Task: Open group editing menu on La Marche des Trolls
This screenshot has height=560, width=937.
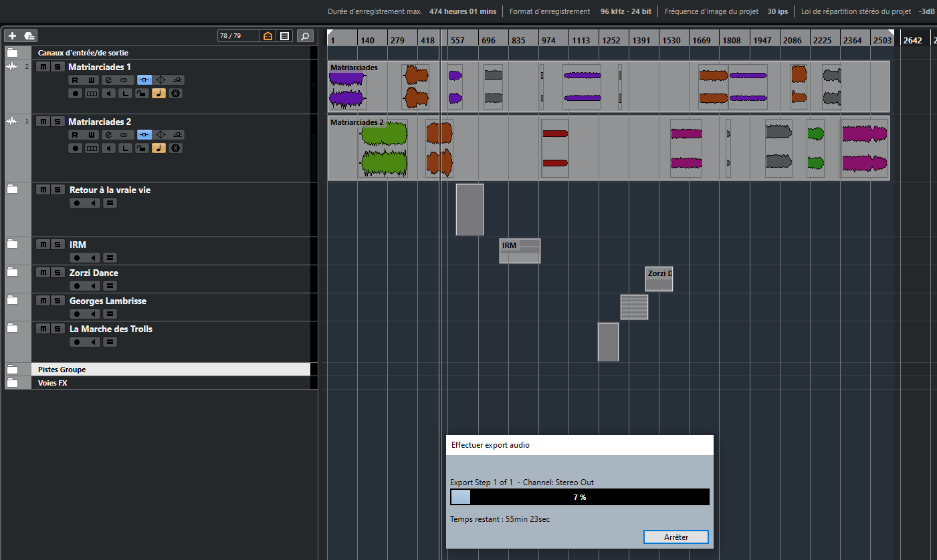Action: [110, 342]
